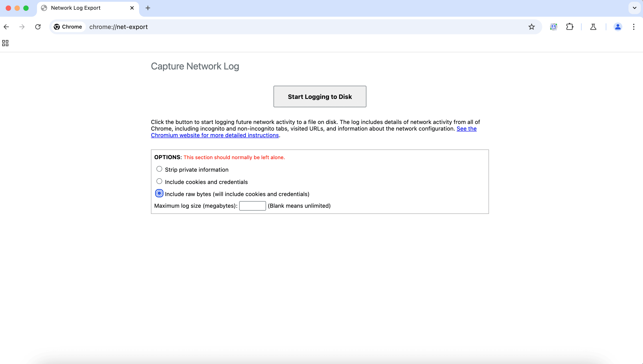This screenshot has height=364, width=643.
Task: Click the back navigation arrow icon
Action: tap(6, 27)
